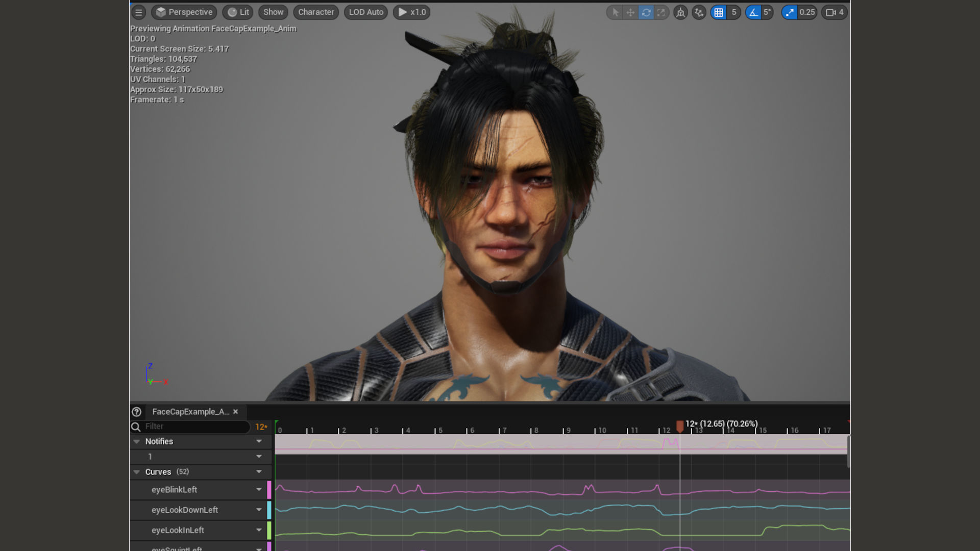This screenshot has width=980, height=551.
Task: Toggle scale snapping set to 0.25
Action: (x=789, y=12)
